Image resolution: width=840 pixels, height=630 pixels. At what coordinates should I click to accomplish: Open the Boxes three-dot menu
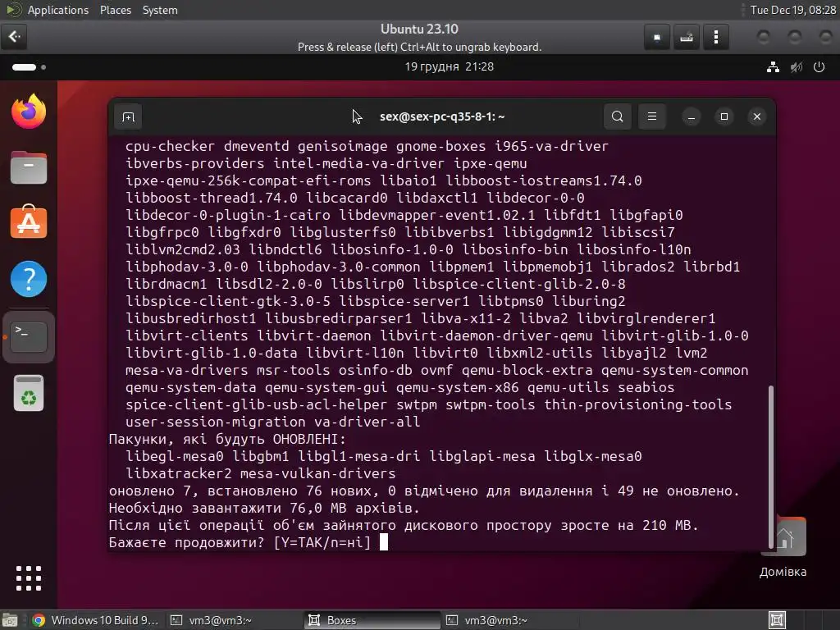pos(716,37)
